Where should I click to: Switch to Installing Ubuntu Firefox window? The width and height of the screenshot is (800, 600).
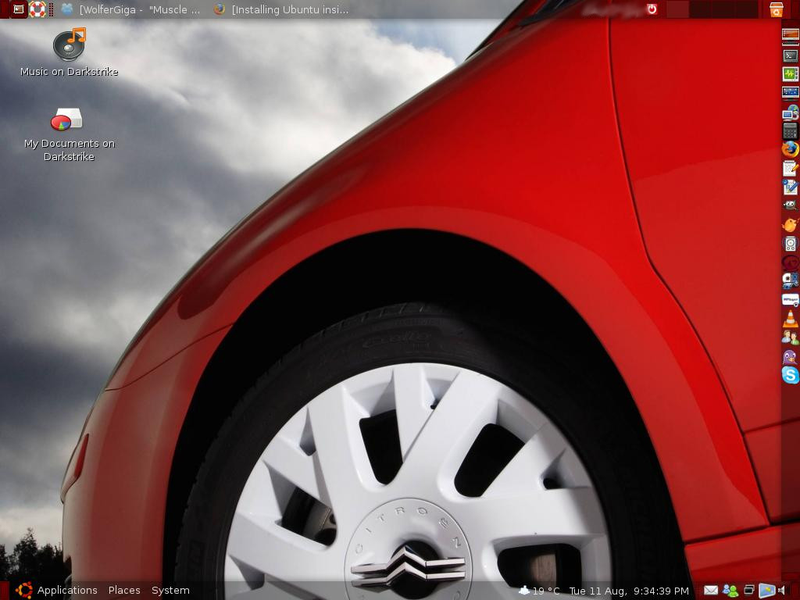pos(281,9)
